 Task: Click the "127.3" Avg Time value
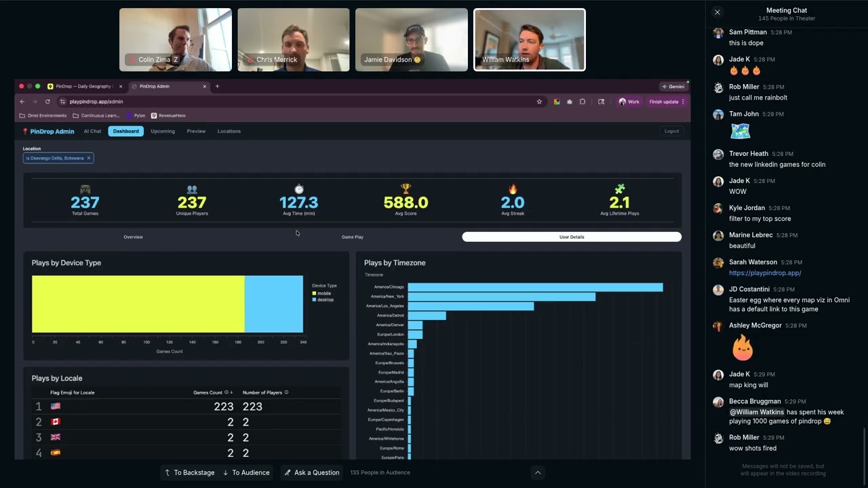(x=299, y=203)
